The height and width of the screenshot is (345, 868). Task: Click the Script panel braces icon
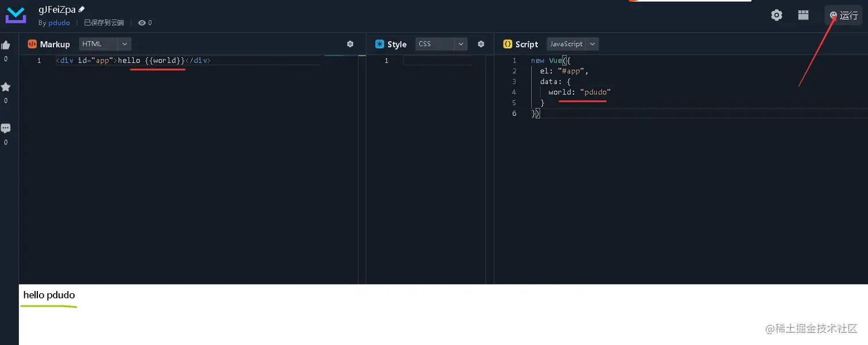(x=507, y=44)
